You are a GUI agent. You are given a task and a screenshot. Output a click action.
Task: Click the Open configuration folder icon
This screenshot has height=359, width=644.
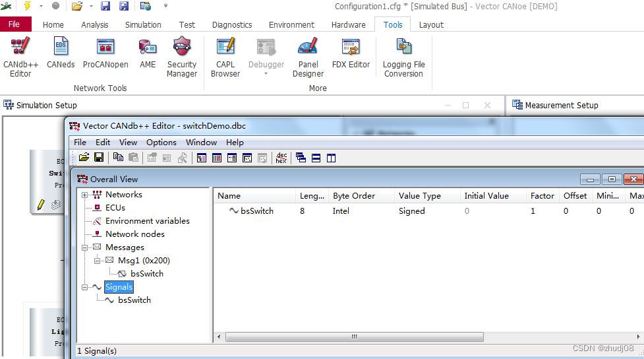click(x=77, y=6)
